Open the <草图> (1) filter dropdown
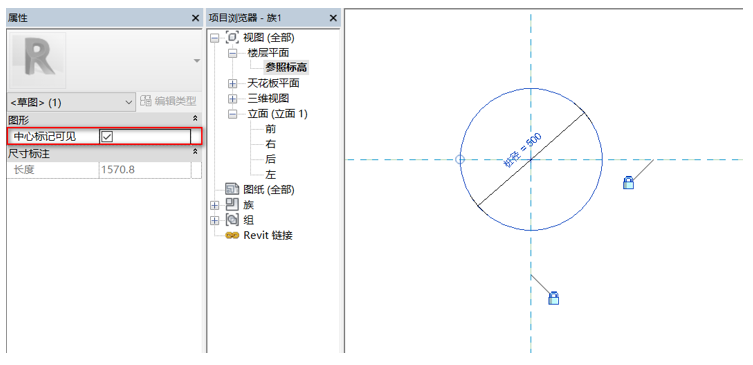Screen dimensions: 753x365 click(71, 102)
